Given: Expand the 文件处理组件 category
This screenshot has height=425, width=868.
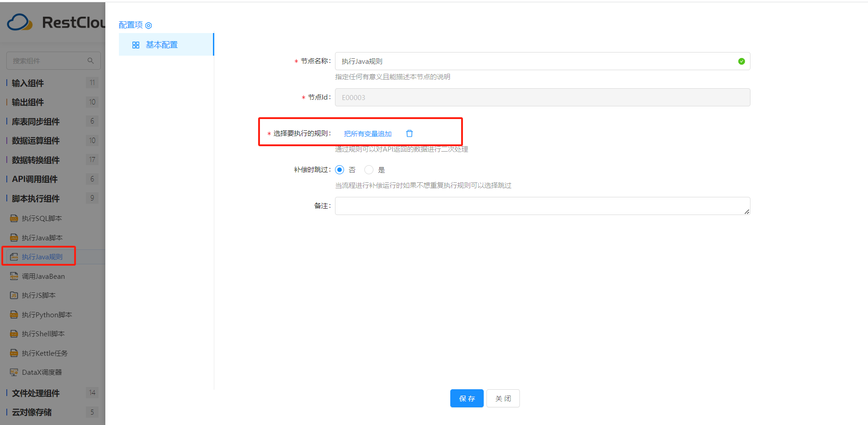Looking at the screenshot, I should click(x=36, y=393).
